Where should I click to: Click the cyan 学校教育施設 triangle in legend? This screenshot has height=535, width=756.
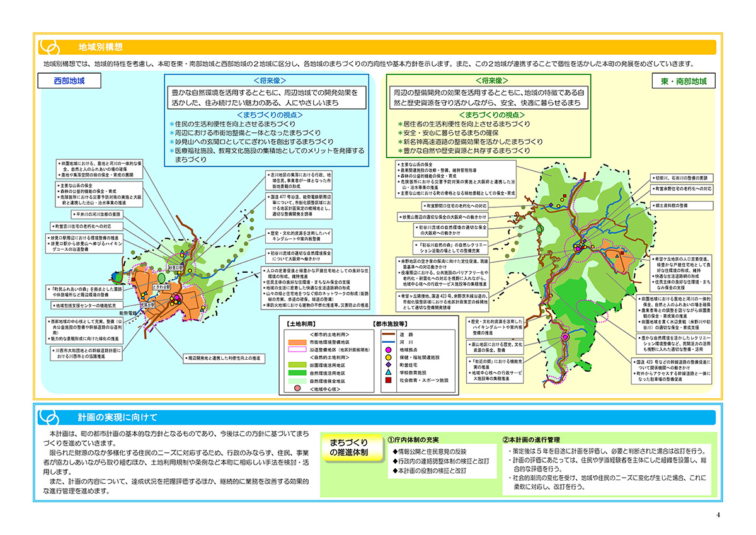tap(389, 372)
